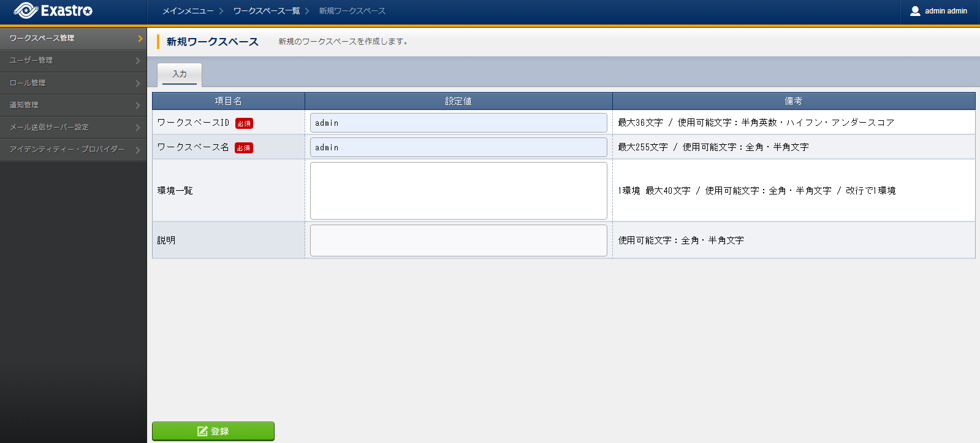Click chevron beside メール送信サーバー設定
Screen dimensions: 980x443
(x=138, y=128)
